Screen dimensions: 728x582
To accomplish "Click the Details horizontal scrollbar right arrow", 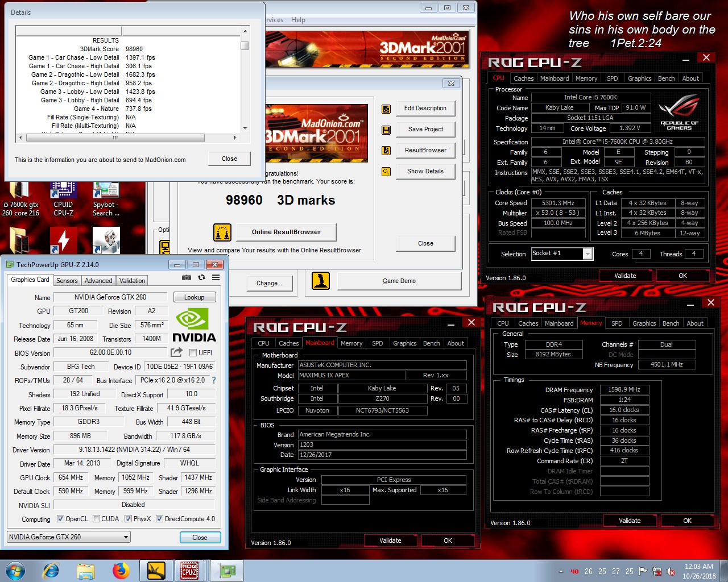I will pos(235,138).
